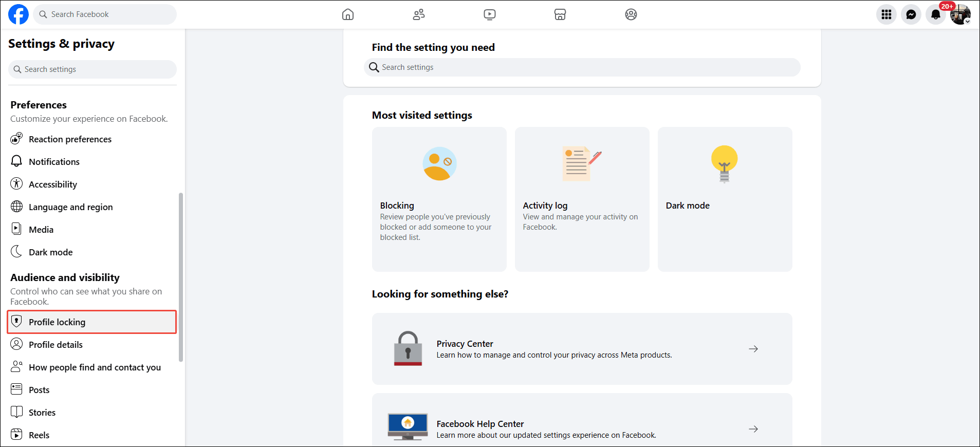Click the Activity log illustration

click(x=582, y=164)
